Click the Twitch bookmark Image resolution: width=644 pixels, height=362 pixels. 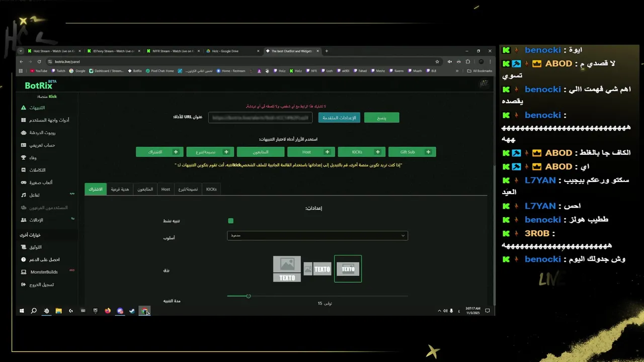tap(58, 71)
